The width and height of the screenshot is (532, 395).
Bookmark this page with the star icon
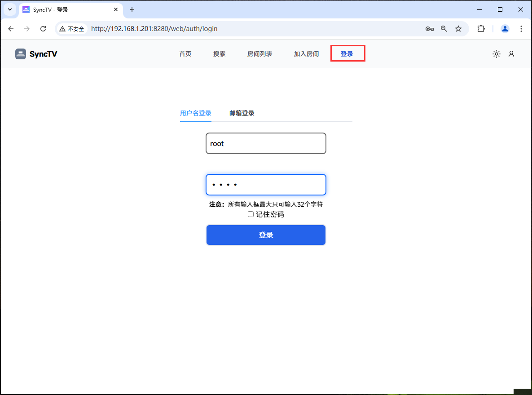(x=458, y=28)
